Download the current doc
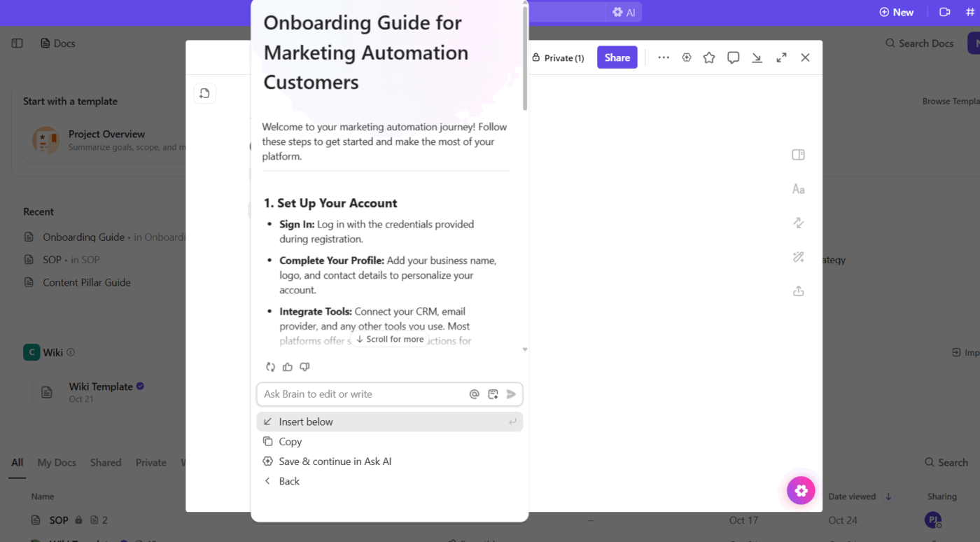Image resolution: width=980 pixels, height=542 pixels. coord(757,57)
